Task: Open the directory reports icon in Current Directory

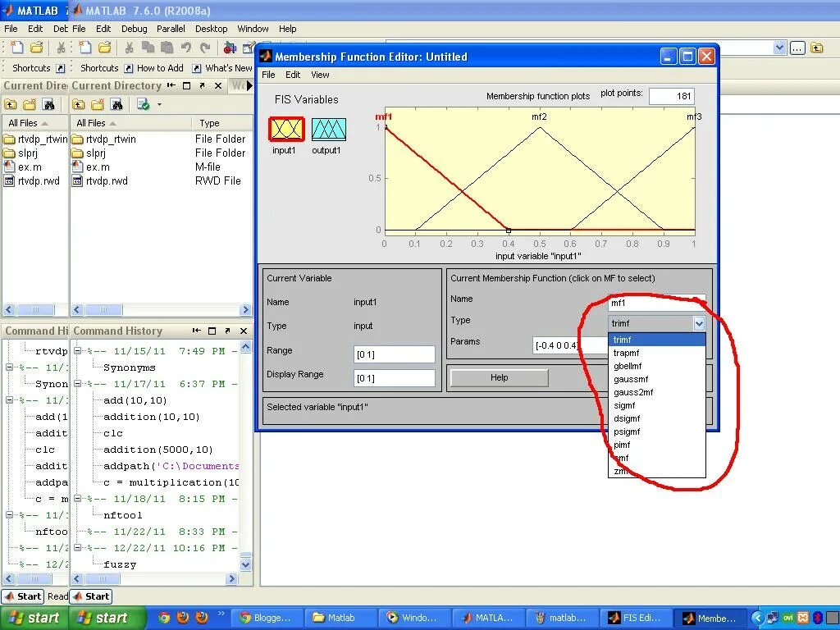Action: 143,104
